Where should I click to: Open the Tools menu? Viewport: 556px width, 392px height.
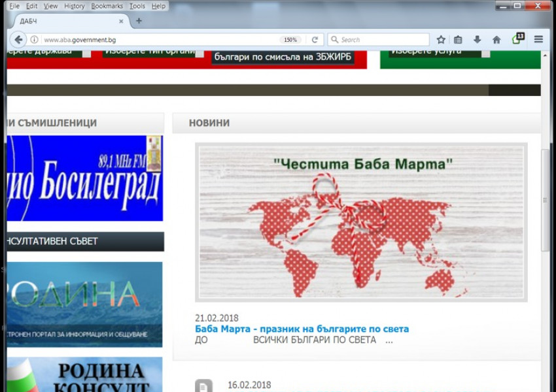point(137,6)
